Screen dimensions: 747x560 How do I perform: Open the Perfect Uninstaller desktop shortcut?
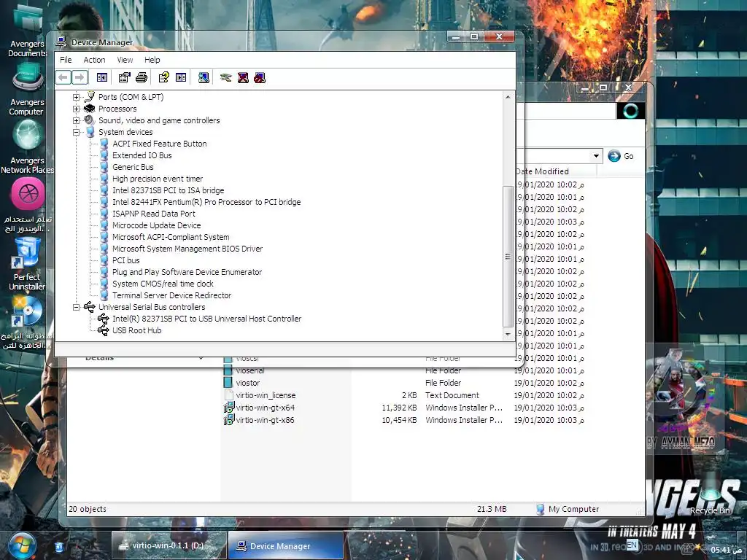27,264
